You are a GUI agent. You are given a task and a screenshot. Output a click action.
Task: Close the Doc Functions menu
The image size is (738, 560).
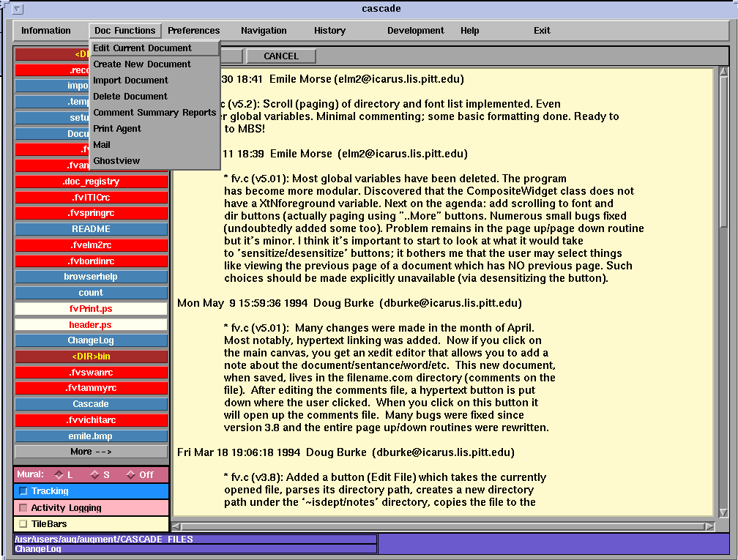tap(124, 31)
